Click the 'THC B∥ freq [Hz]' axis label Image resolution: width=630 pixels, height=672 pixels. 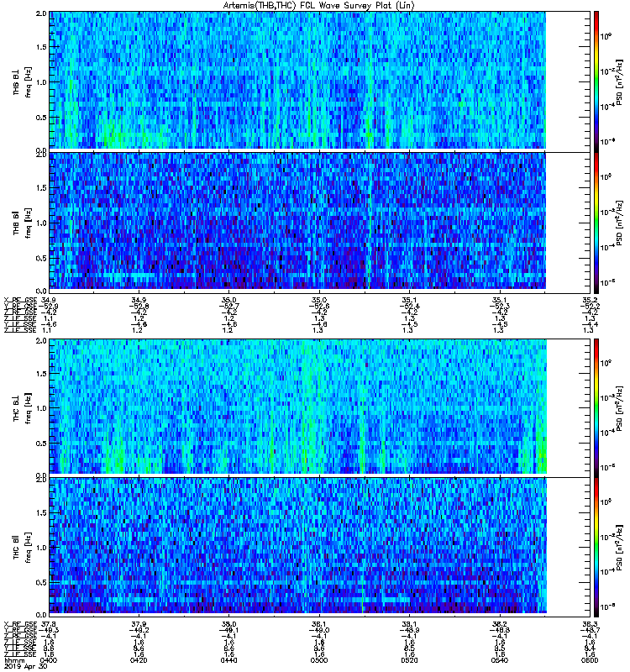(22, 547)
